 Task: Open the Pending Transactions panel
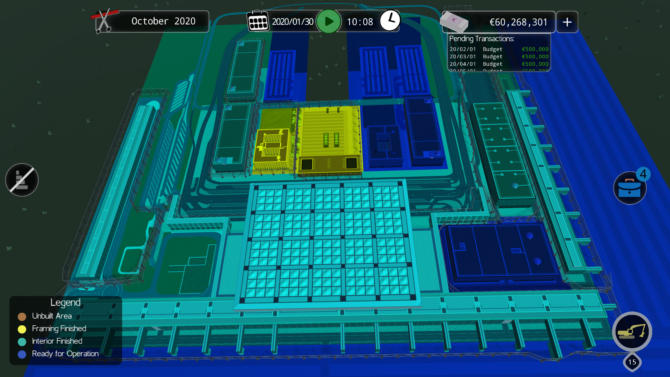coord(499,53)
